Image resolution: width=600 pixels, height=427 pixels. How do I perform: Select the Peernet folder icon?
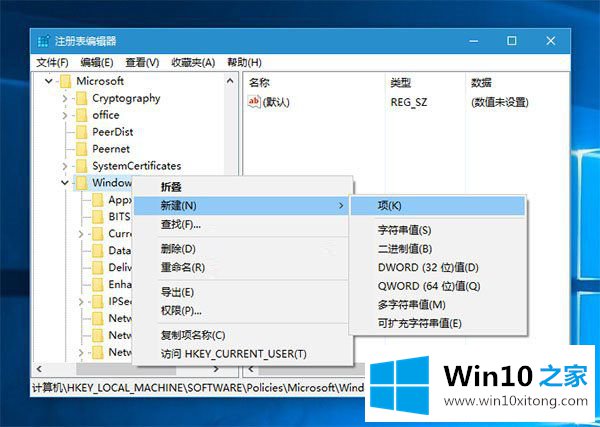(82, 149)
